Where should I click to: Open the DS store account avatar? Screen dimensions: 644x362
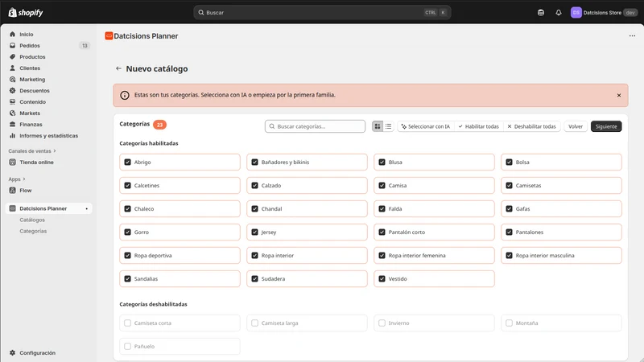coord(576,13)
